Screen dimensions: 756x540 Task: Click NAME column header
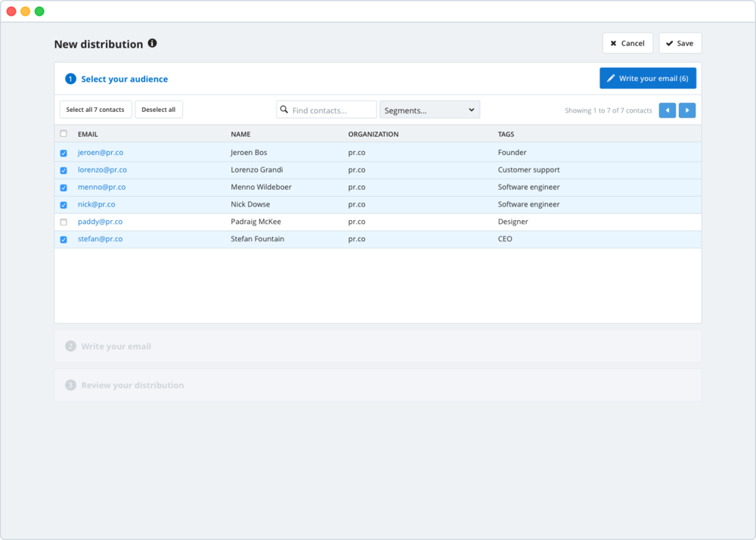pos(240,135)
